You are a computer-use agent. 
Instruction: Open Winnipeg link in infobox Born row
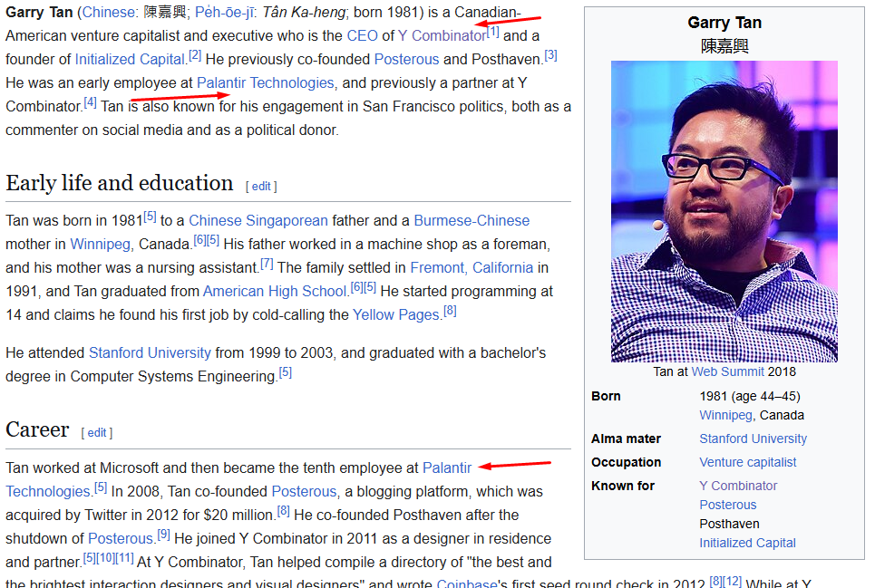coord(726,415)
